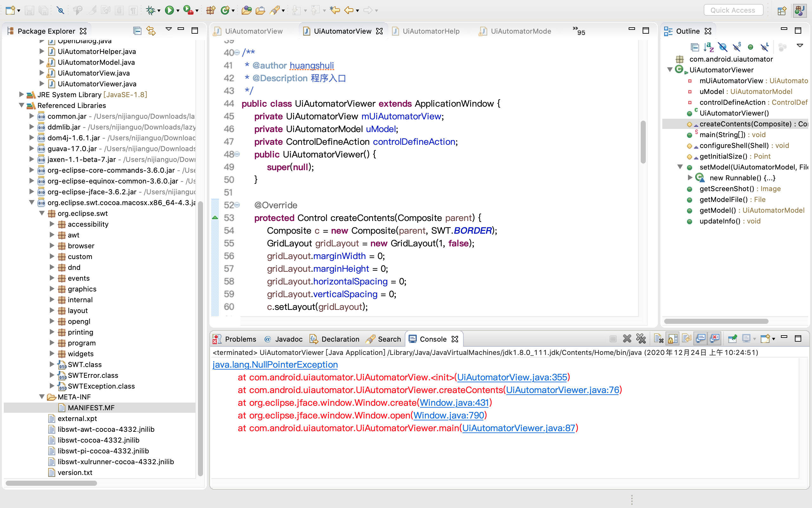Toggle Hide Fields in Outline
Image resolution: width=812 pixels, height=508 pixels.
click(723, 47)
